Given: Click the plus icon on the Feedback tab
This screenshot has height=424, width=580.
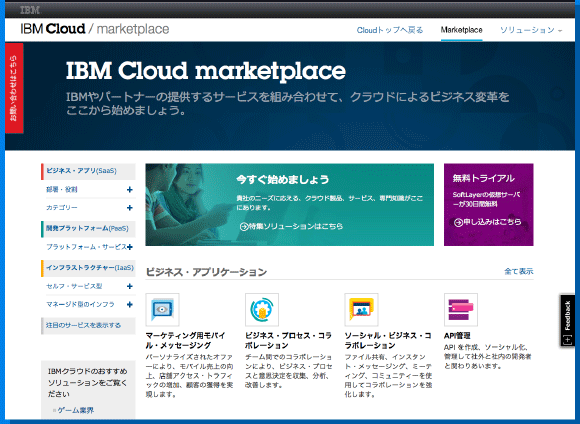Looking at the screenshot, I should click(567, 339).
